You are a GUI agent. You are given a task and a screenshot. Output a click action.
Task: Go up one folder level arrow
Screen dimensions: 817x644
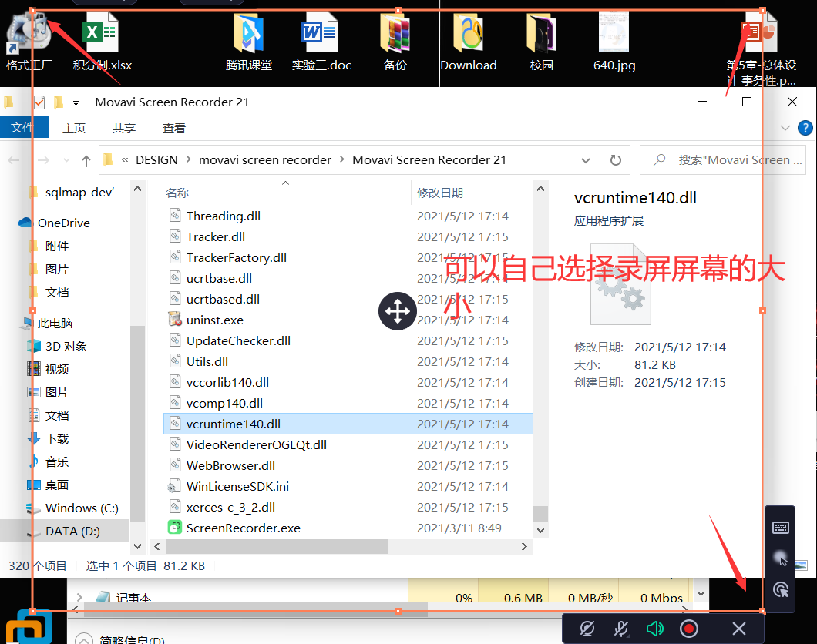pyautogui.click(x=86, y=160)
